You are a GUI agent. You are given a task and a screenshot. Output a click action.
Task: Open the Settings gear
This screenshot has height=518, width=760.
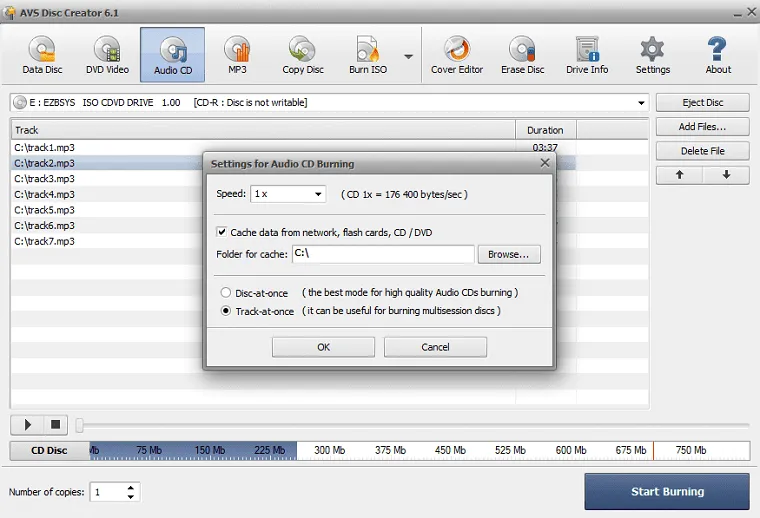tap(652, 55)
